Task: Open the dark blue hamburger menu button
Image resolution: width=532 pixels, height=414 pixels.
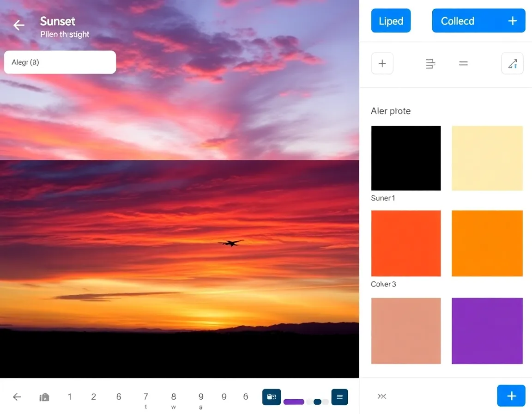Action: click(x=339, y=397)
